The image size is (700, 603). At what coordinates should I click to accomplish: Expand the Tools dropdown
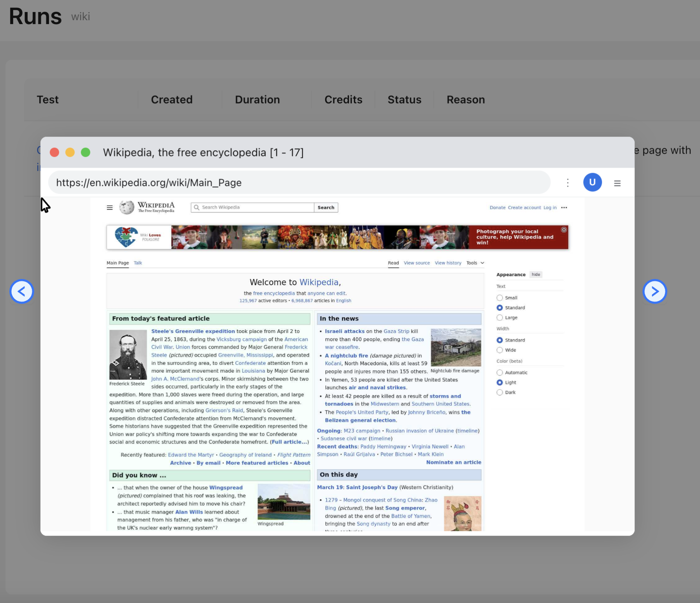coord(475,263)
